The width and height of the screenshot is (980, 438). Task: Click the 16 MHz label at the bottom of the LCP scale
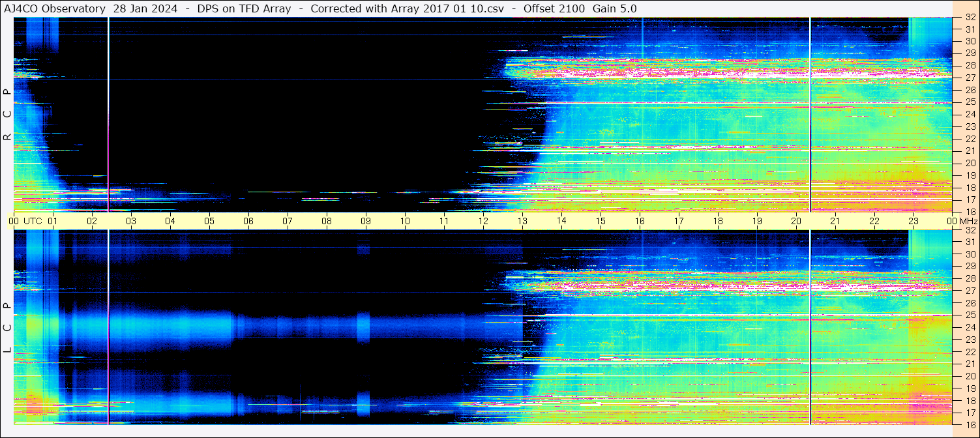point(970,424)
